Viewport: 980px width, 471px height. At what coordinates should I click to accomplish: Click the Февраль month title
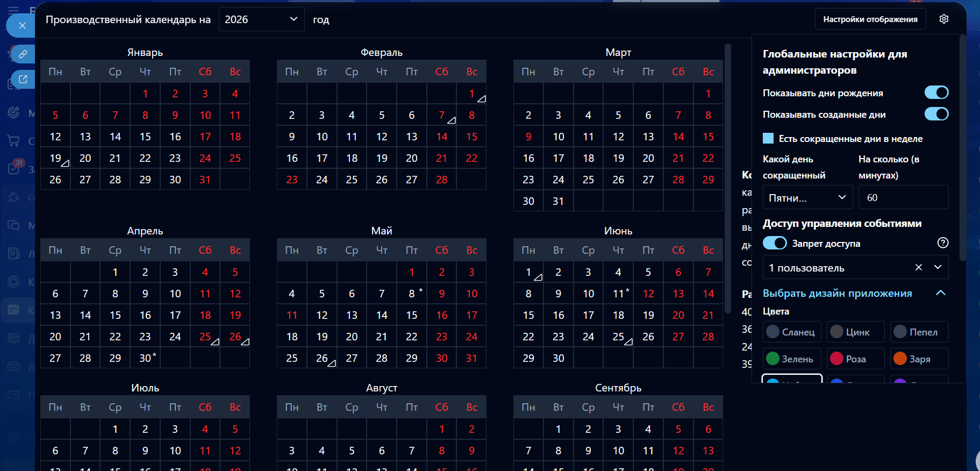point(382,52)
